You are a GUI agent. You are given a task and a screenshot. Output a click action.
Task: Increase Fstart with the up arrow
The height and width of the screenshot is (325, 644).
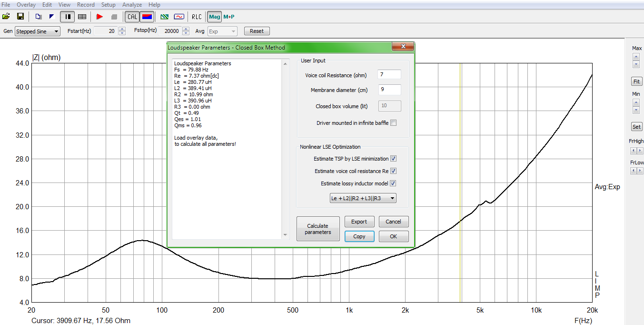pyautogui.click(x=122, y=29)
